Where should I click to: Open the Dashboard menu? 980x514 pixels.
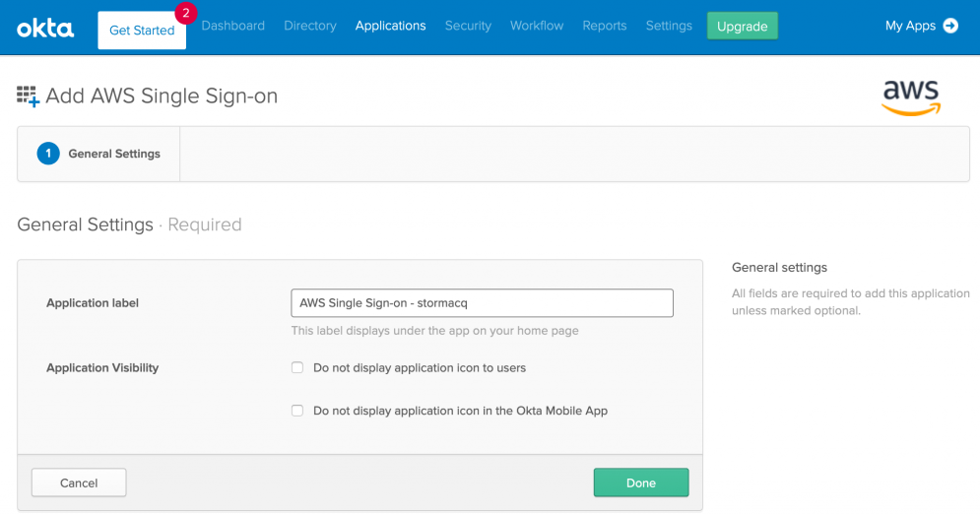click(233, 26)
